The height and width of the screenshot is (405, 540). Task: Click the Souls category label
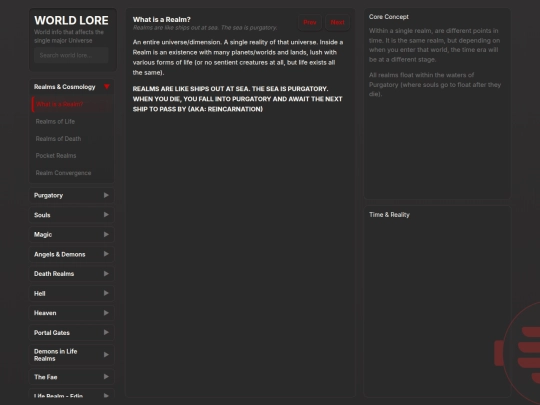(x=42, y=215)
